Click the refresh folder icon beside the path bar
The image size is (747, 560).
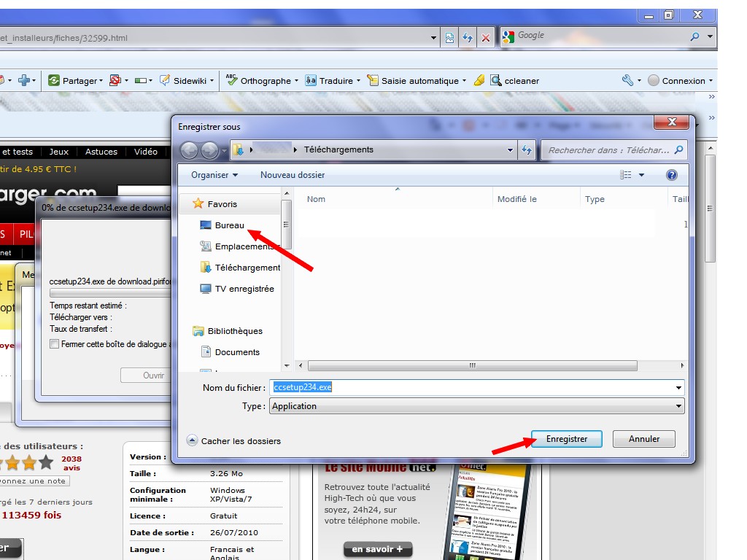pyautogui.click(x=527, y=150)
